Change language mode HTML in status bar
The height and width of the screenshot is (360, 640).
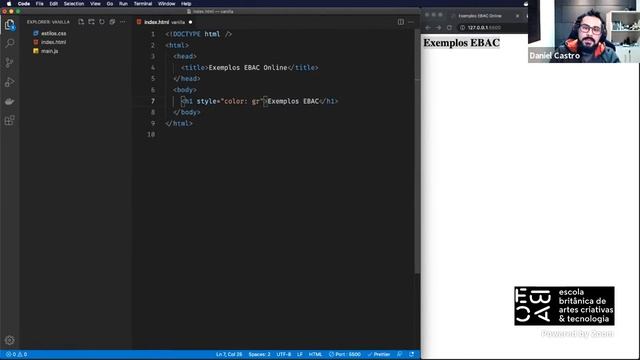(x=315, y=354)
